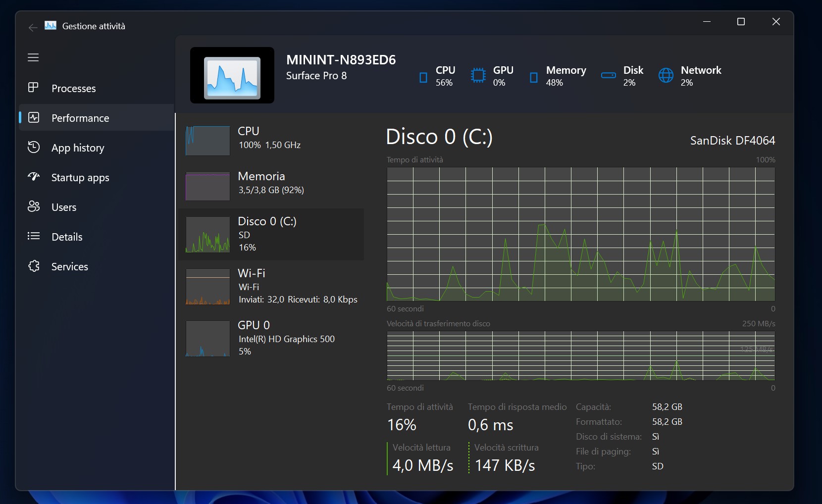
Task: Switch to the Performance tab
Action: point(80,118)
